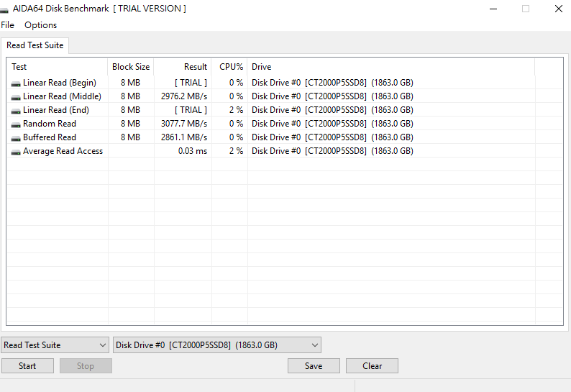571x392 pixels.
Task: Click the 2976.2 MB/s result value
Action: pos(184,96)
